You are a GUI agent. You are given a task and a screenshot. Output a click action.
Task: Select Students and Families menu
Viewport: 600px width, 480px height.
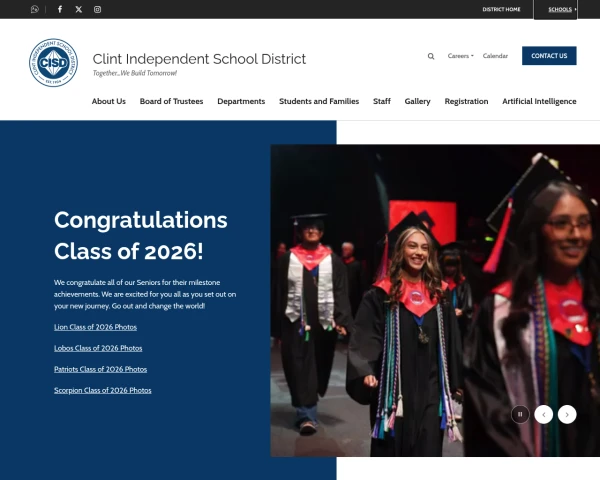coord(319,101)
